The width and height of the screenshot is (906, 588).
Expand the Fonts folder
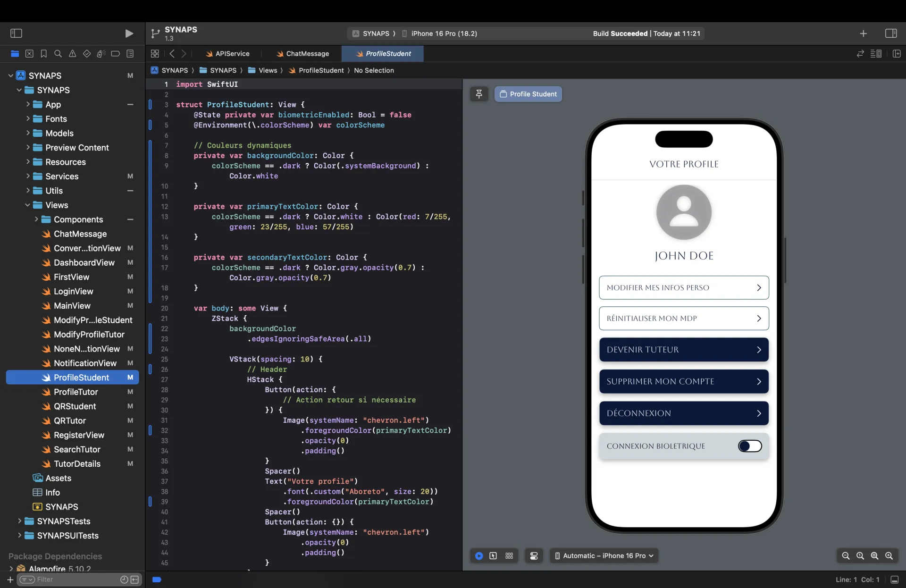click(28, 118)
